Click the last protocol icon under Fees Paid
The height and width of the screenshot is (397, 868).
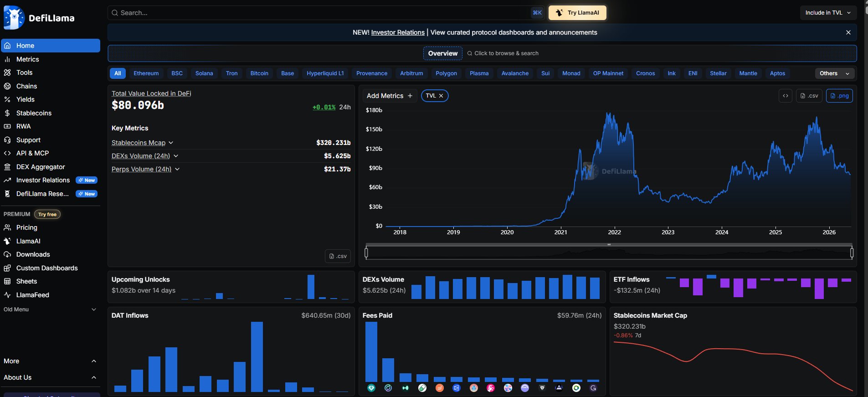[593, 388]
